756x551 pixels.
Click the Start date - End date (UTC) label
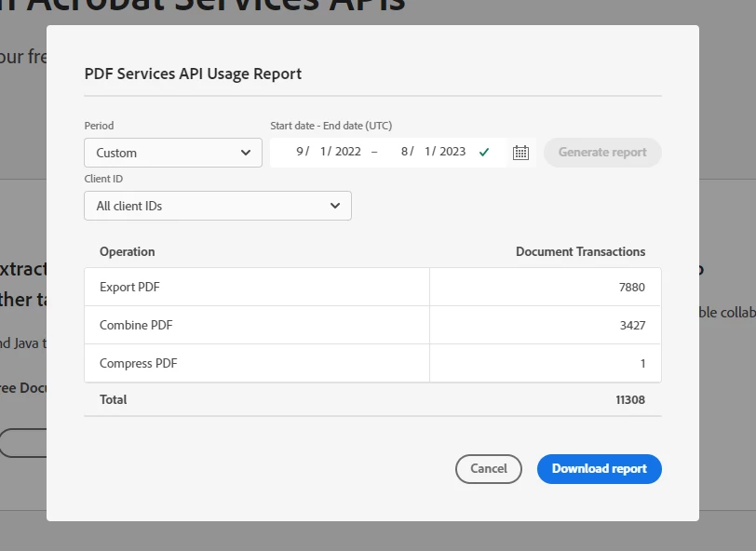pos(331,126)
